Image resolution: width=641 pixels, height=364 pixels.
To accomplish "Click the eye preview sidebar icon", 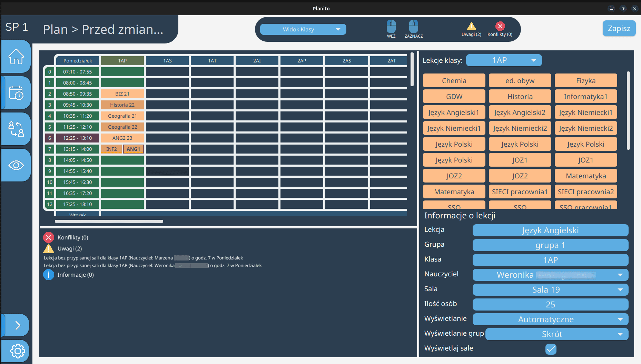I will point(16,165).
